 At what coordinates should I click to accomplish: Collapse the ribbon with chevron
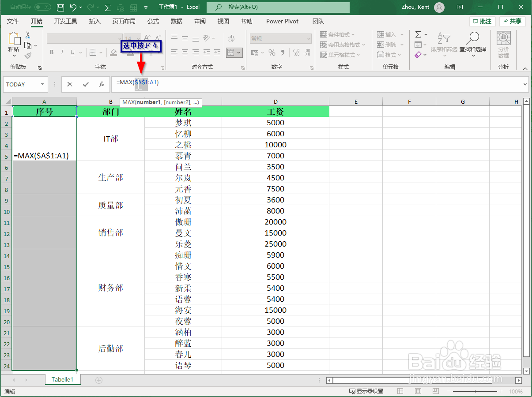pos(524,68)
